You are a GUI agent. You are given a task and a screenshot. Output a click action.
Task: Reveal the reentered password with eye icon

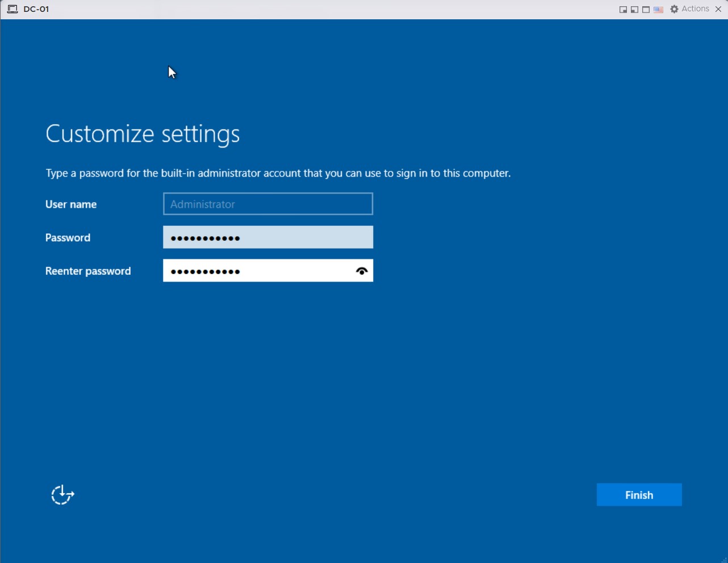tap(362, 271)
